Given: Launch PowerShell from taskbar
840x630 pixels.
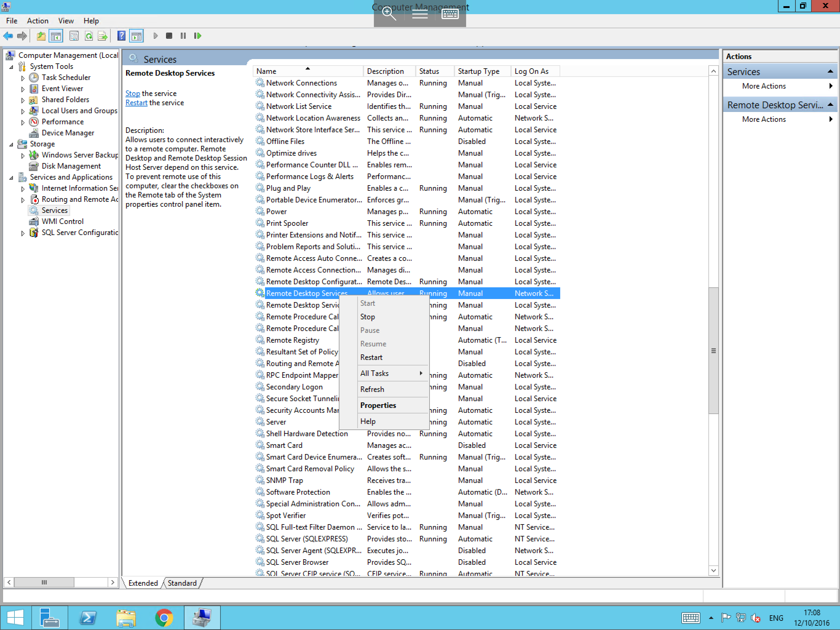Looking at the screenshot, I should tap(88, 617).
